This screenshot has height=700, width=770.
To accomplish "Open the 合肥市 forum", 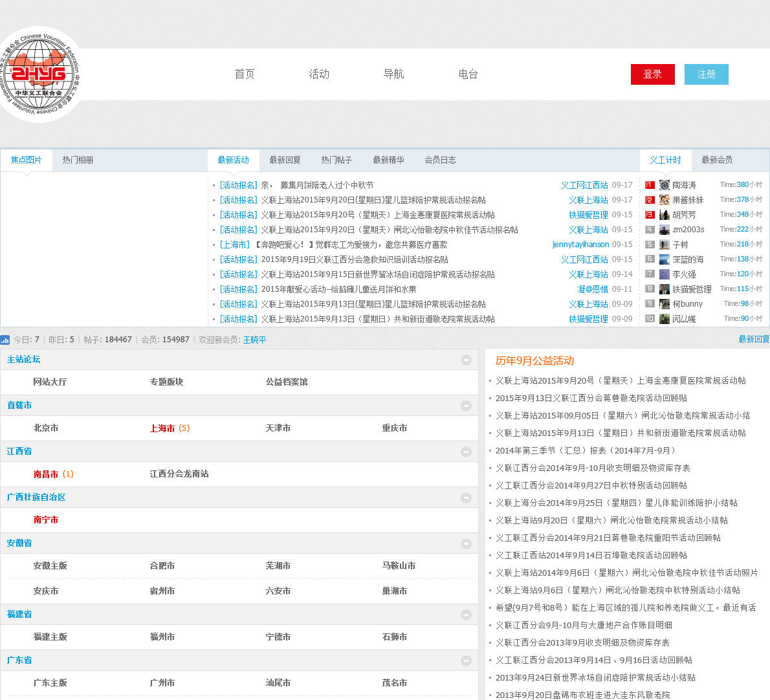I will tap(162, 566).
